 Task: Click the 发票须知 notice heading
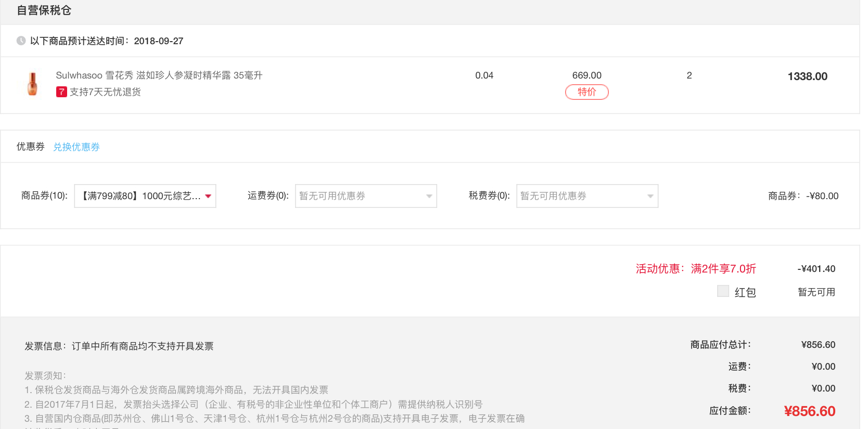45,375
